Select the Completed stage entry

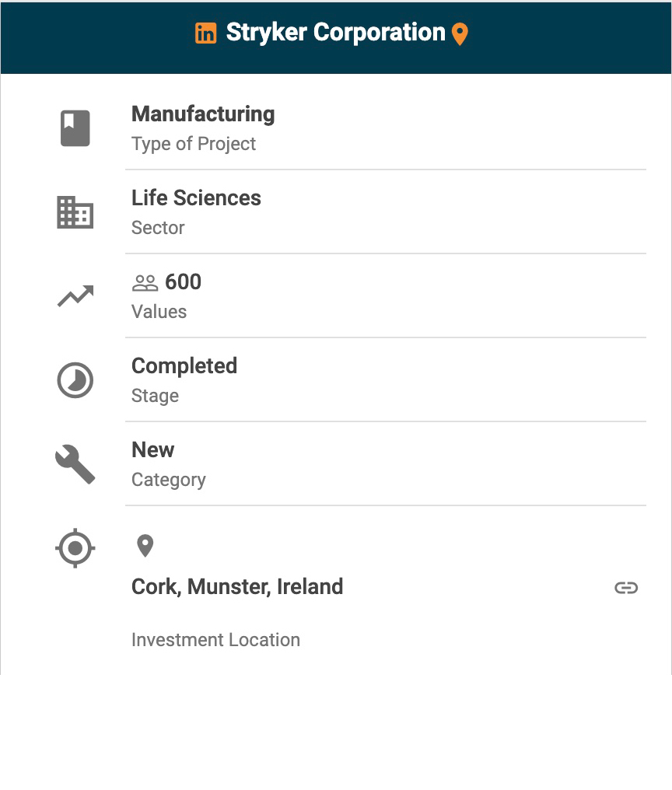pos(184,366)
